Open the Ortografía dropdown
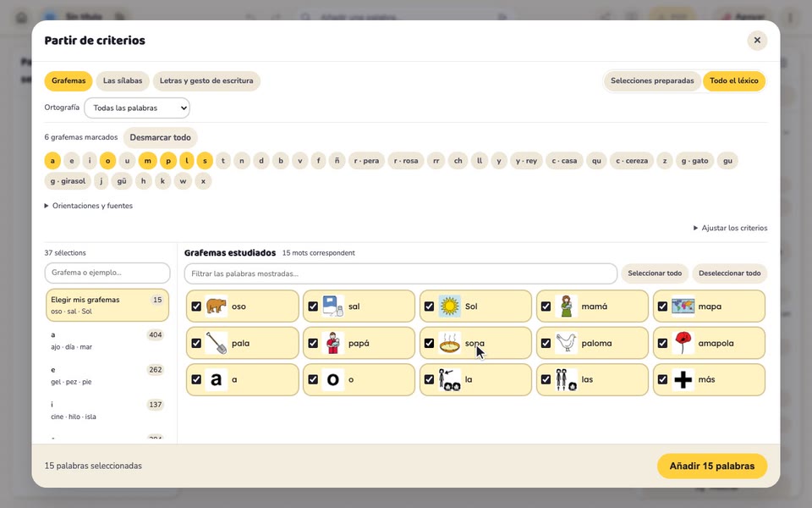 point(137,108)
